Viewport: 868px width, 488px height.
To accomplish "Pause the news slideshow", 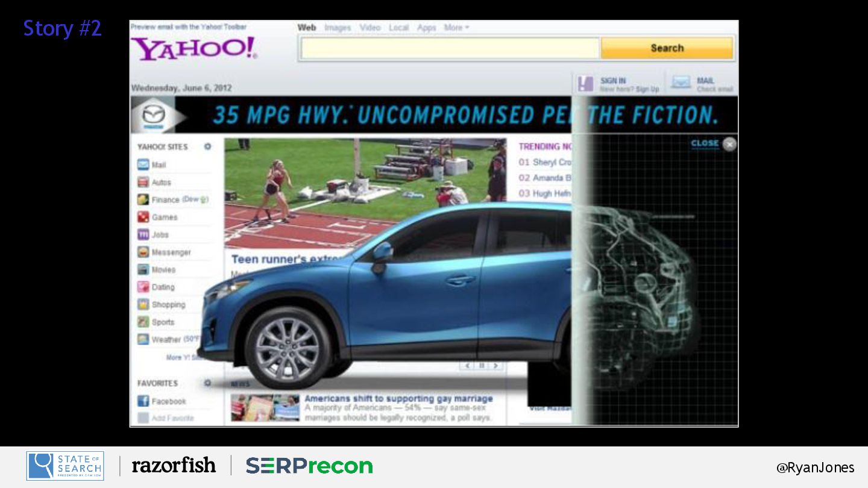I will click(x=482, y=366).
